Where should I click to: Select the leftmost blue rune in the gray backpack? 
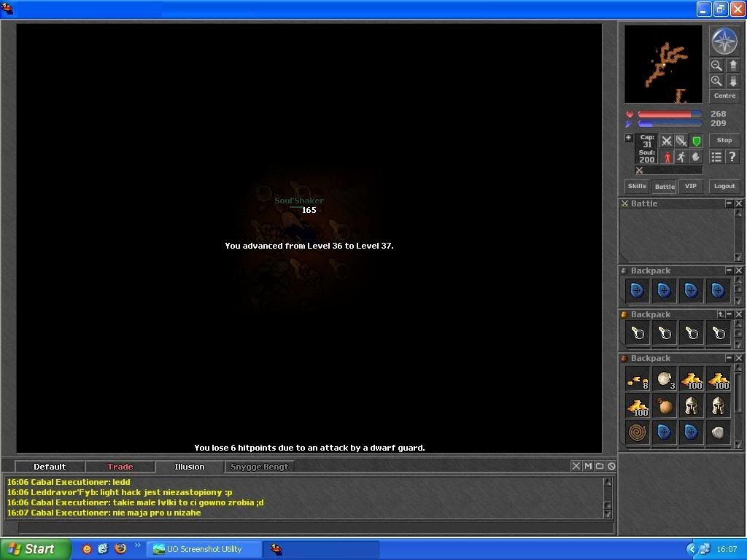point(638,290)
